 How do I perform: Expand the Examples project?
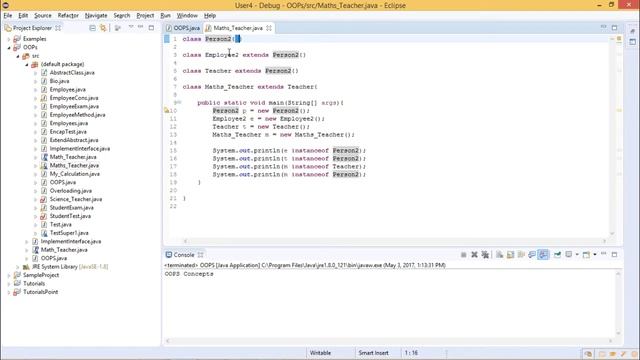pyautogui.click(x=9, y=39)
